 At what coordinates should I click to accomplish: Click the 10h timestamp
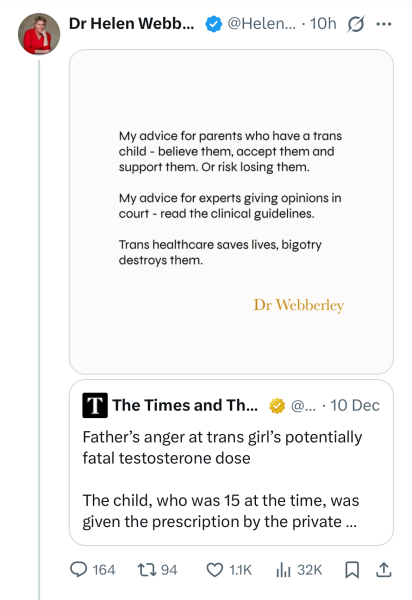323,24
